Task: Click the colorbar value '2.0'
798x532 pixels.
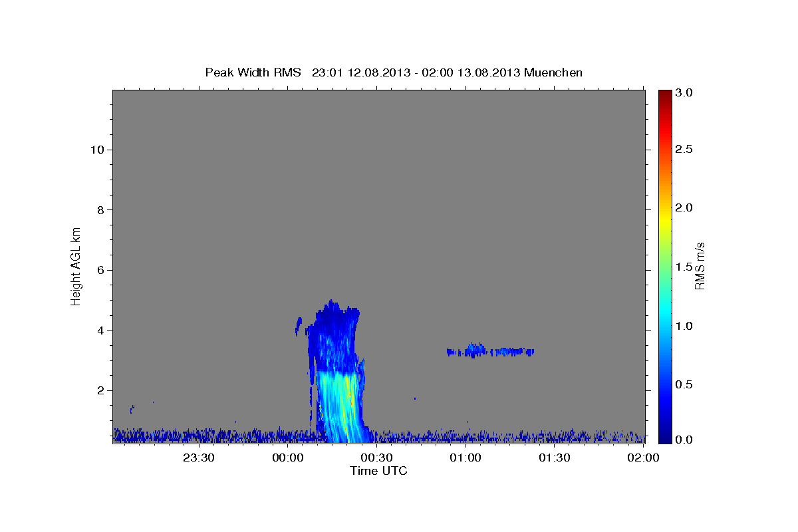Action: [685, 208]
